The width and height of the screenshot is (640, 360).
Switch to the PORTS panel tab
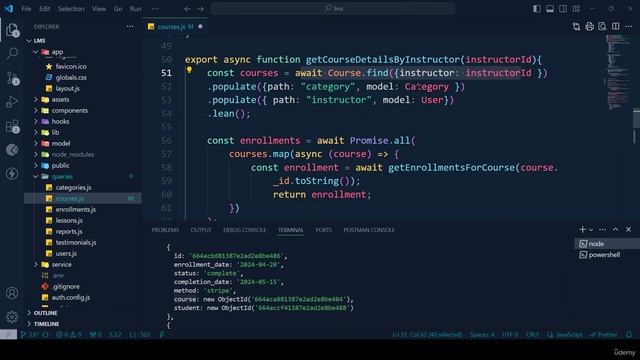[x=323, y=230]
